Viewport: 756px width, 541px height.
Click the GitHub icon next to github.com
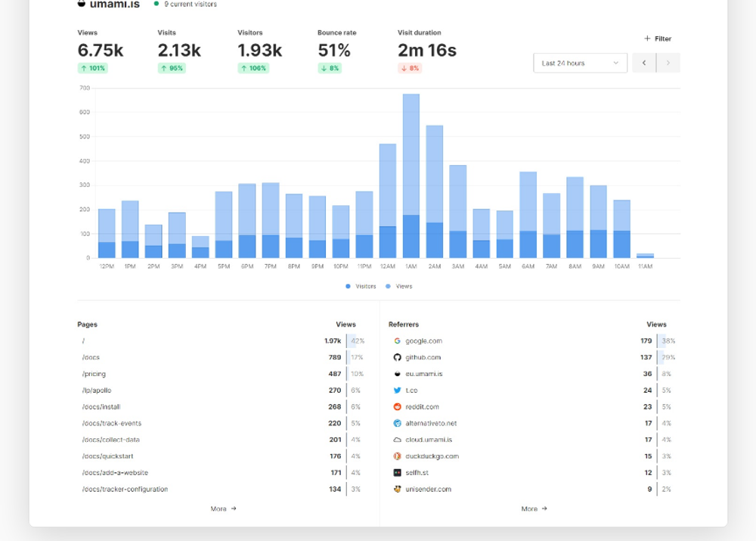[398, 358]
